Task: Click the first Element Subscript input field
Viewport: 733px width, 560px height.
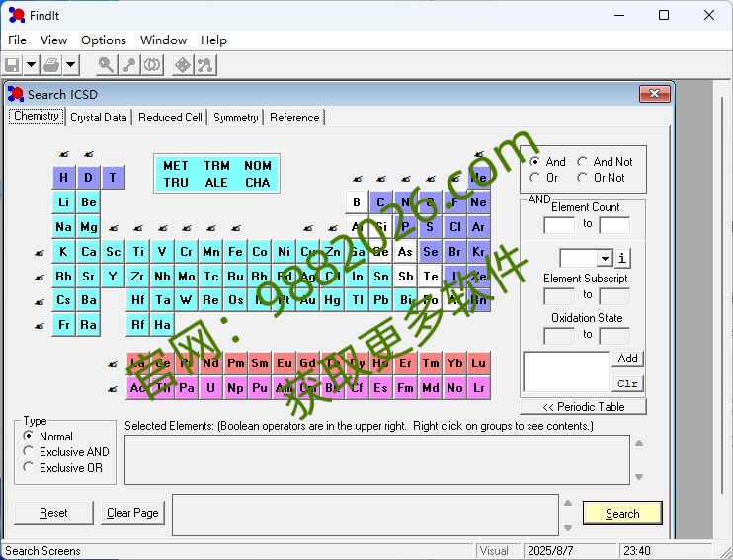Action: pyautogui.click(x=559, y=296)
